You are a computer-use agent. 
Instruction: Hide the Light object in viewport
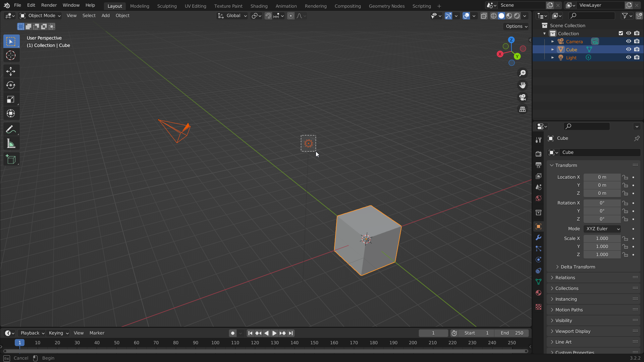629,57
